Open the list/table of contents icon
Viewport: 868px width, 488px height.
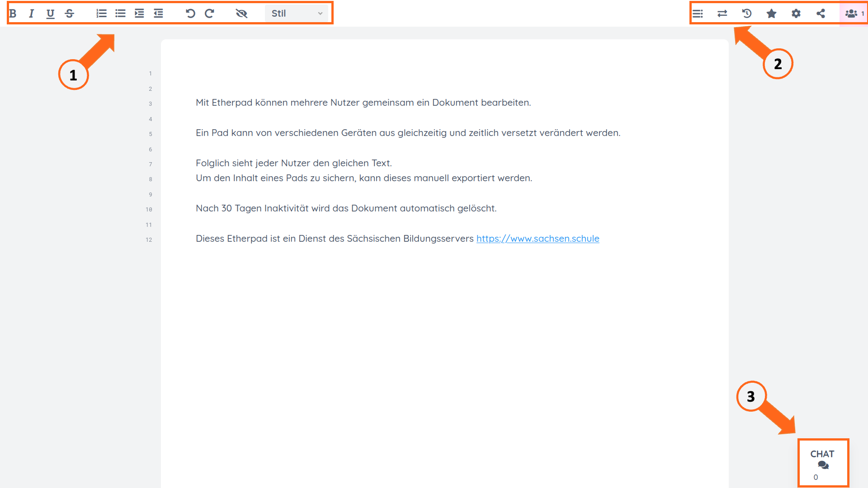tap(698, 14)
